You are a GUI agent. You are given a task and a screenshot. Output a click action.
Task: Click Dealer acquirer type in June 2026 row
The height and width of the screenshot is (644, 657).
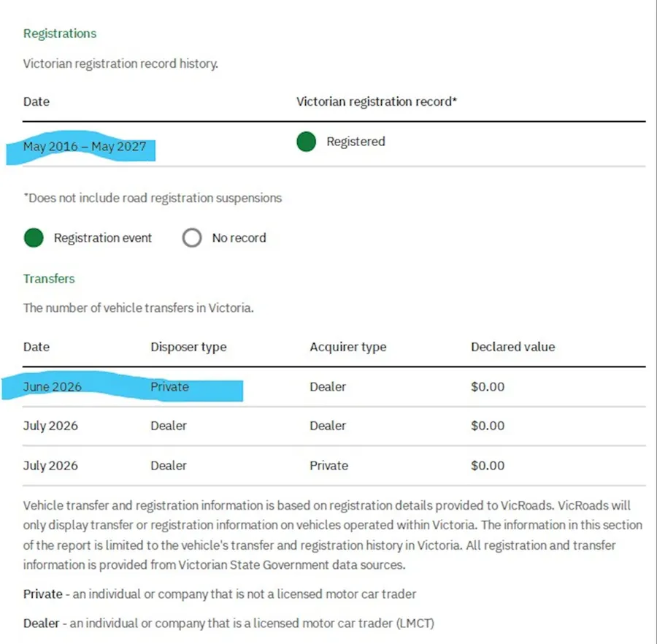(x=328, y=386)
